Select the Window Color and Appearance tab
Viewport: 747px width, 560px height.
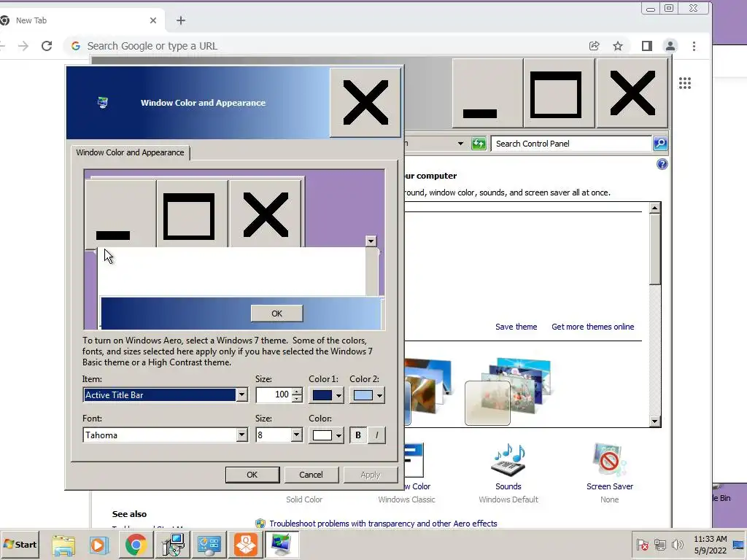point(130,152)
